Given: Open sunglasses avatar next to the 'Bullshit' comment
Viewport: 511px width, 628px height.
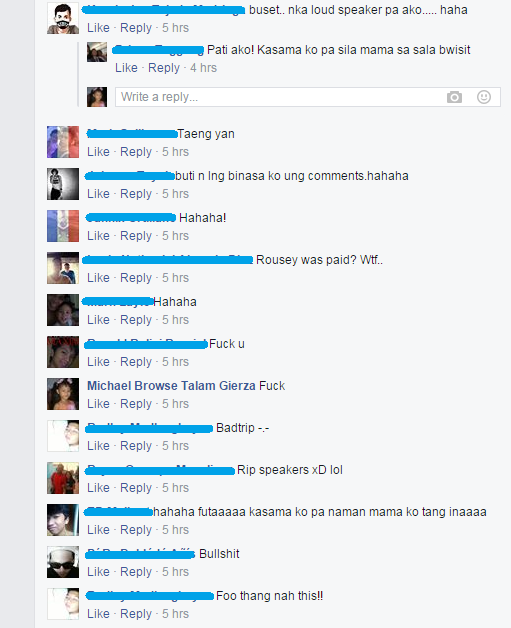Looking at the screenshot, I should [x=63, y=562].
